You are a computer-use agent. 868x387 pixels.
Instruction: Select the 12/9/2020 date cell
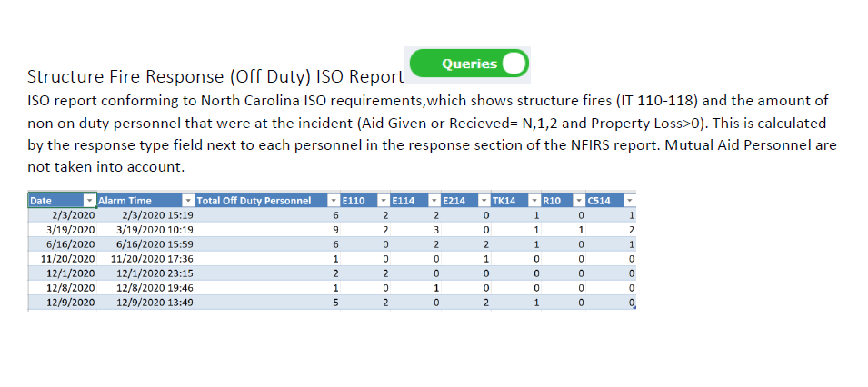point(62,303)
